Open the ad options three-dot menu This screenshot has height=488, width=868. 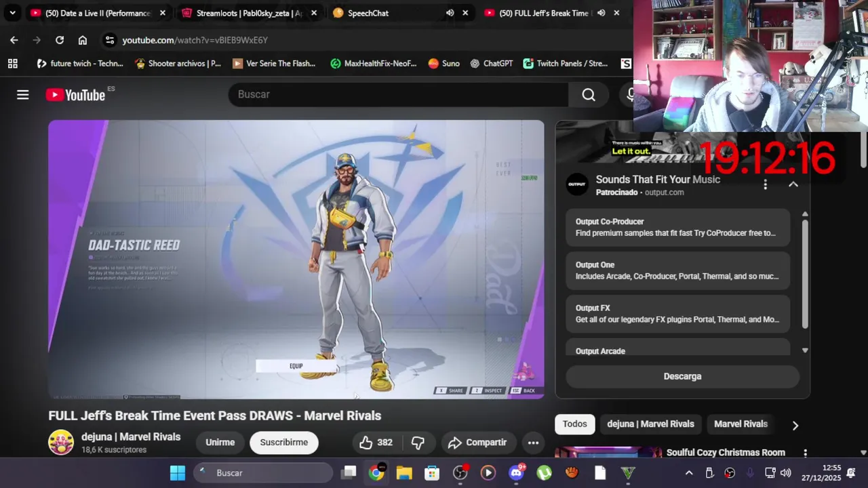click(x=766, y=184)
